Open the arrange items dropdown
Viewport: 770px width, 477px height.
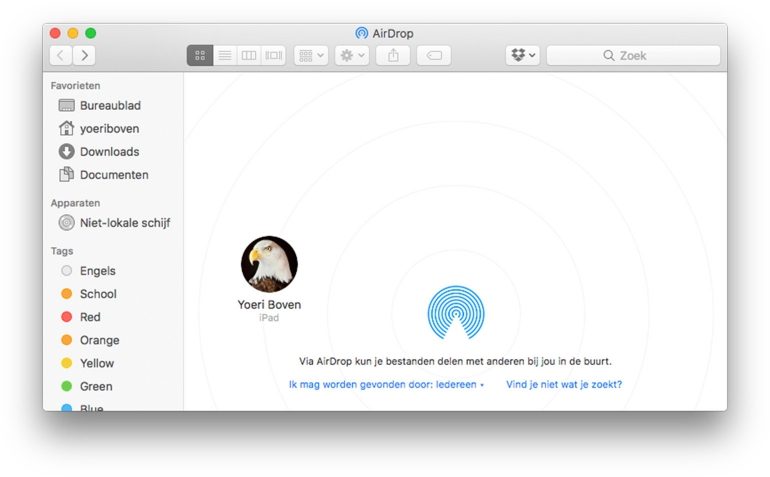(x=310, y=56)
